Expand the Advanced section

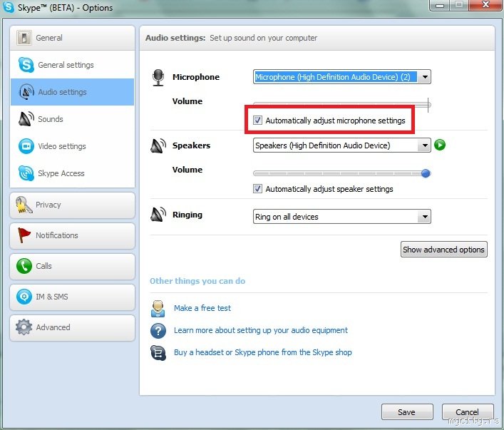72,328
